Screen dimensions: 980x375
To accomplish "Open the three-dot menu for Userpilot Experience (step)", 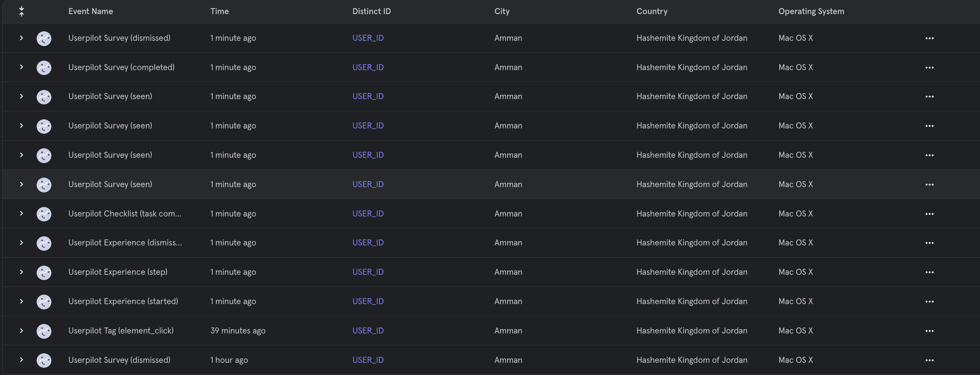I will (x=930, y=272).
